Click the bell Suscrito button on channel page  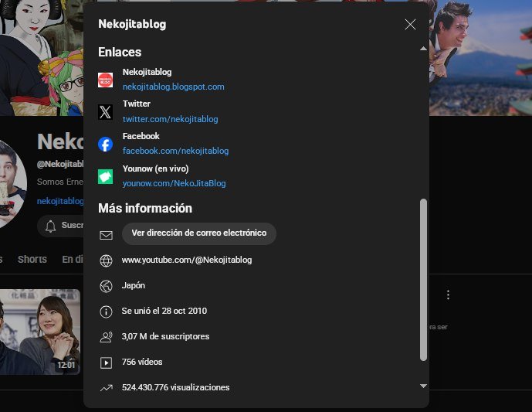pyautogui.click(x=60, y=226)
